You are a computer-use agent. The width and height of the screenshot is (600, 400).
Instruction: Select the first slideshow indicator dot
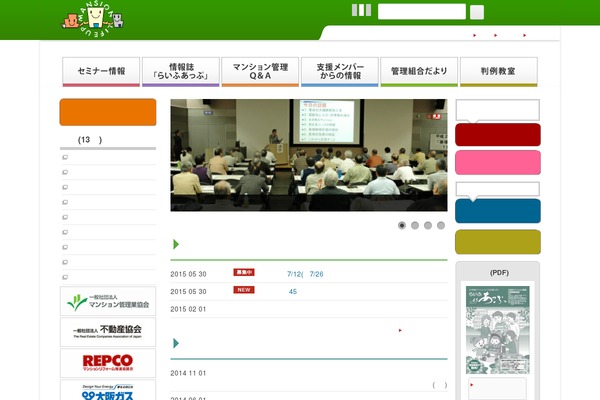pos(402,225)
